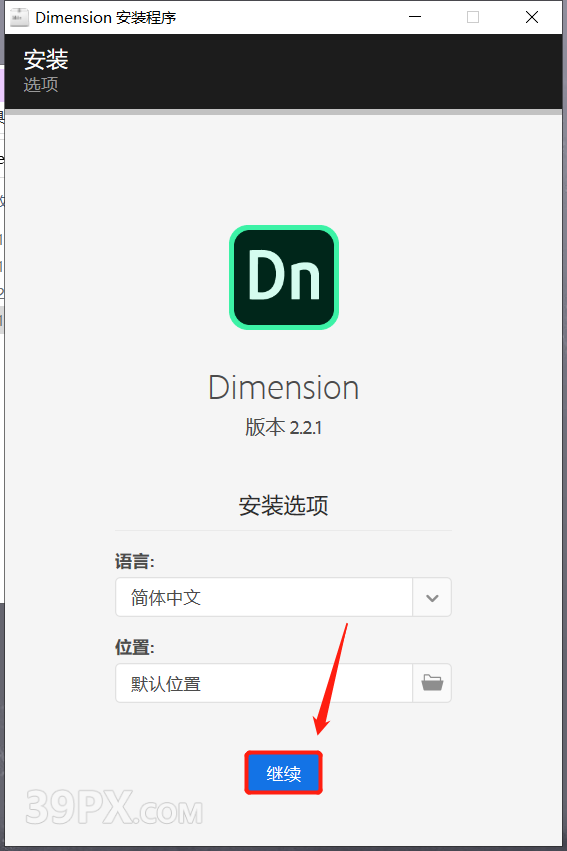Click the 位置 label

point(135,647)
